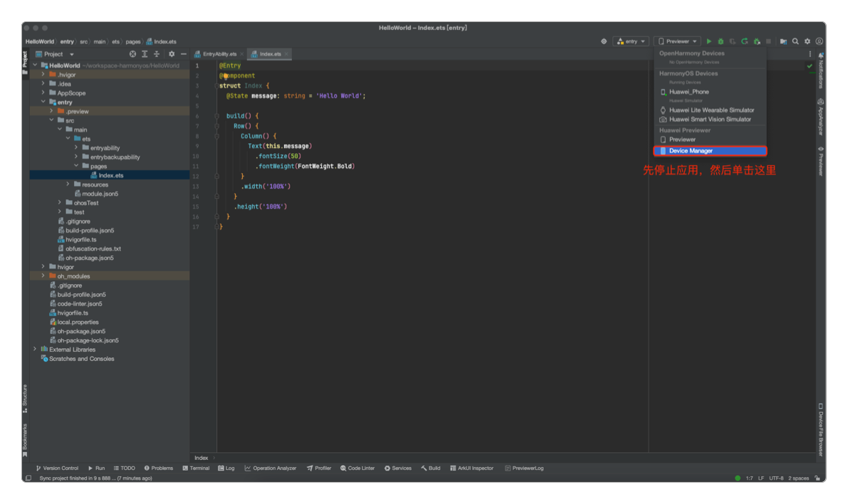
Task: Open Device Manager from dropdown
Action: [x=710, y=151]
